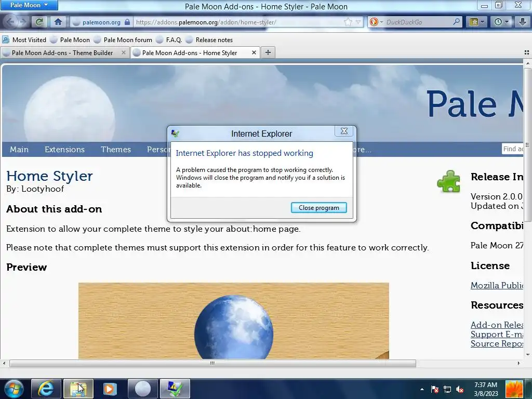Open the Windows Start menu

(14, 389)
